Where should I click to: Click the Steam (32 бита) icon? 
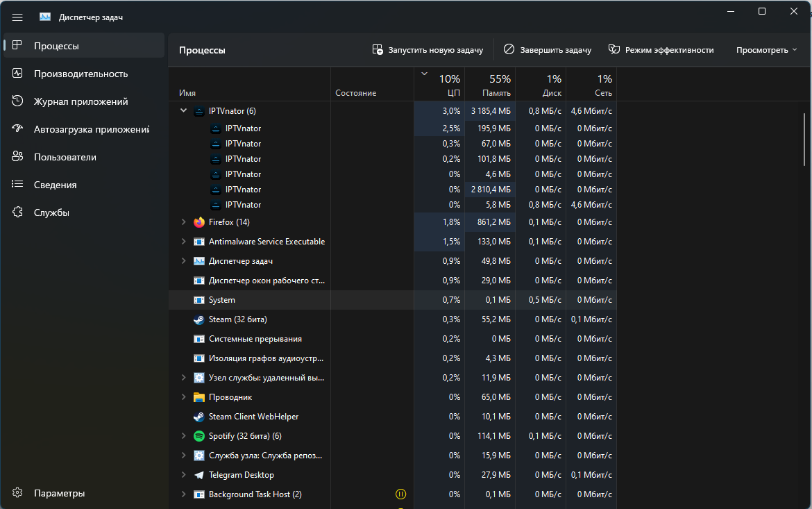point(199,319)
